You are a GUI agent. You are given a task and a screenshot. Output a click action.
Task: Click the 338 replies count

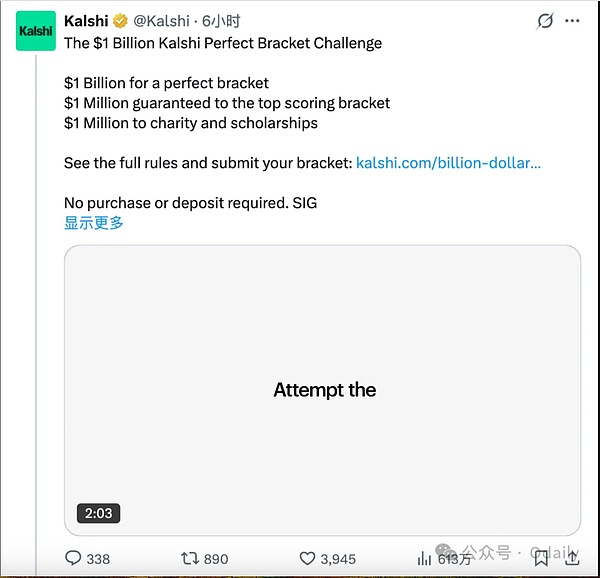(98, 558)
